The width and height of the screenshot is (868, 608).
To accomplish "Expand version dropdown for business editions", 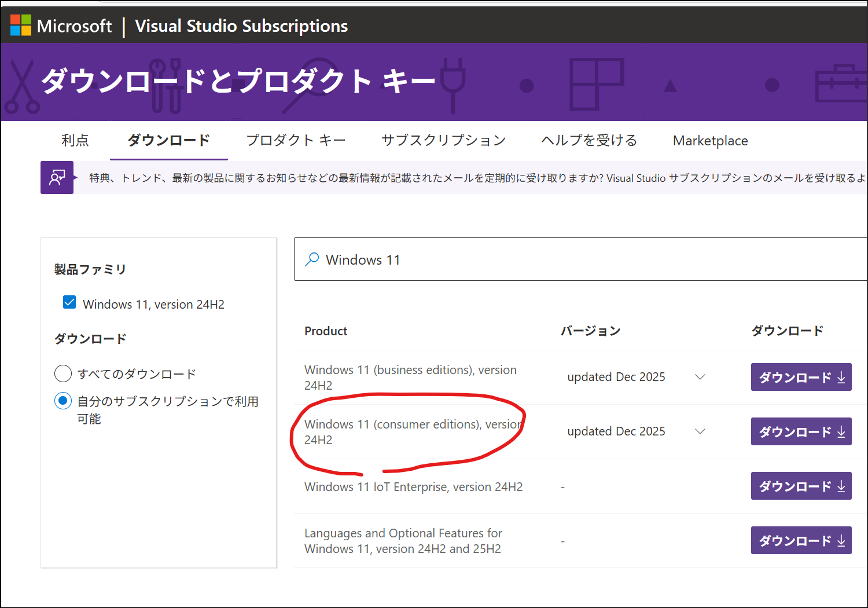I will (x=700, y=377).
